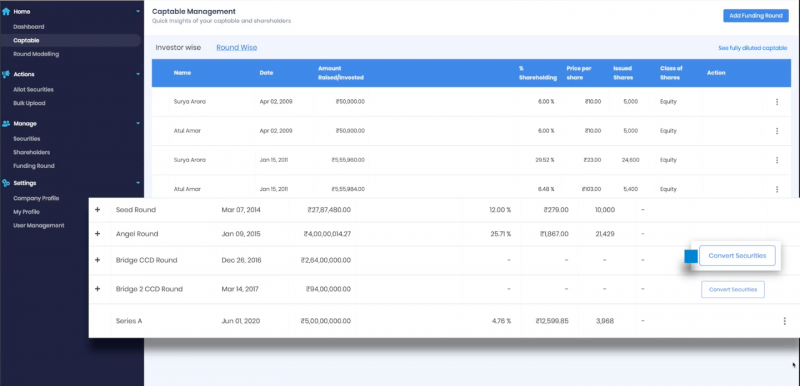
Task: Open Dashboard in the sidebar
Action: pyautogui.click(x=29, y=27)
